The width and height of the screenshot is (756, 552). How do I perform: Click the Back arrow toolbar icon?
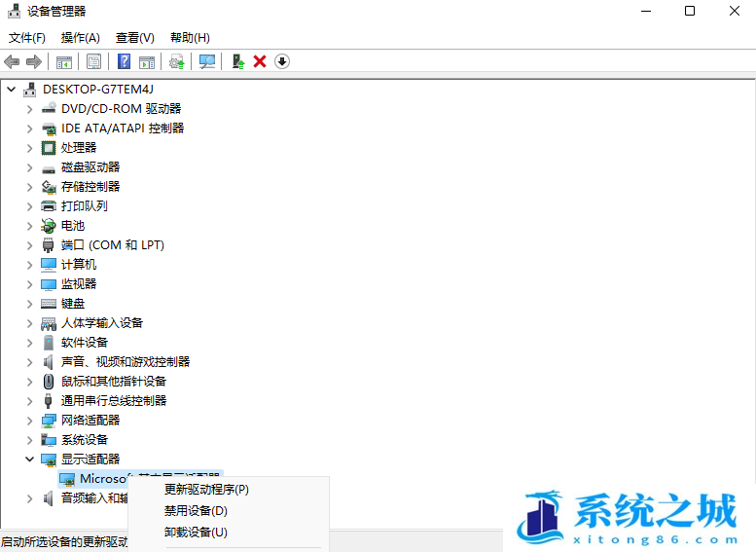pyautogui.click(x=12, y=61)
